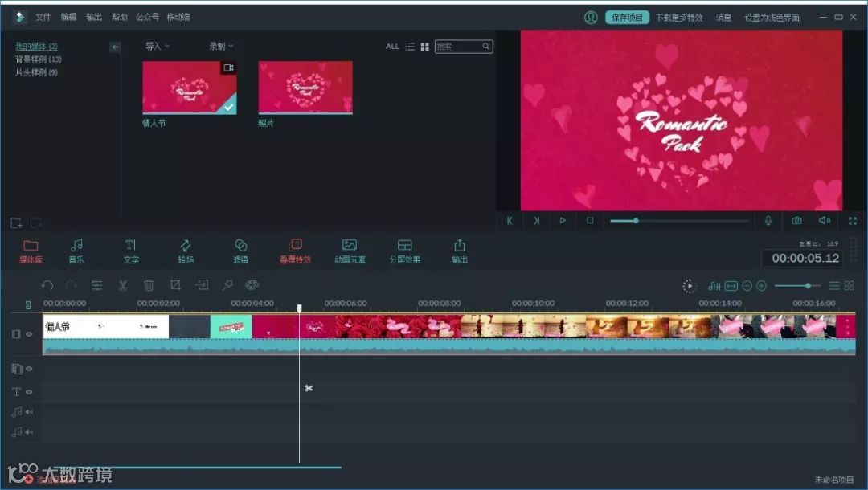
Task: Click the 保存项目 save project button
Action: point(628,17)
